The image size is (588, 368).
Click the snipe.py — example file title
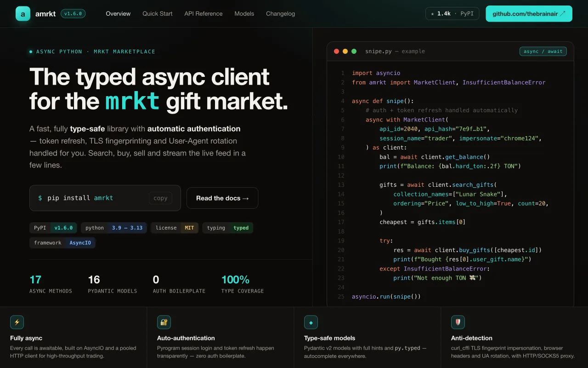tap(395, 52)
